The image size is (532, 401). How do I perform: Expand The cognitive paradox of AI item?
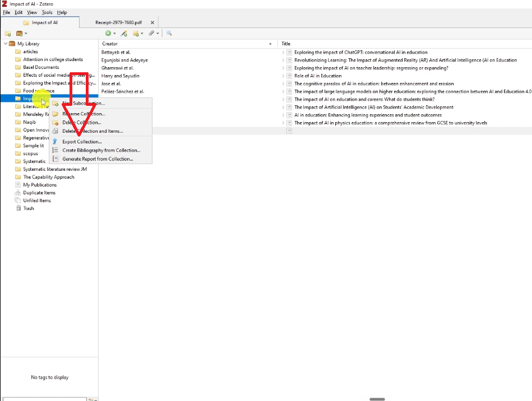(283, 83)
